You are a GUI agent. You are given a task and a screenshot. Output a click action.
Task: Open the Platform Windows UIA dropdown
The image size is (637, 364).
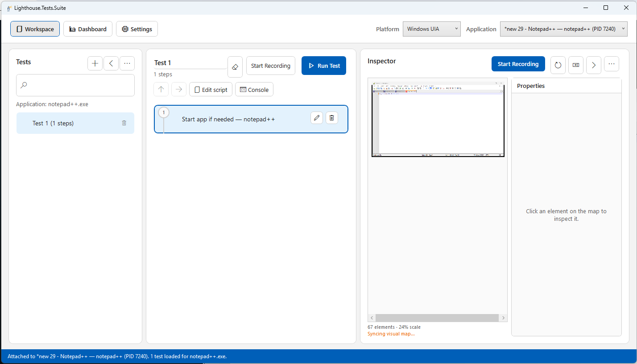tap(432, 29)
